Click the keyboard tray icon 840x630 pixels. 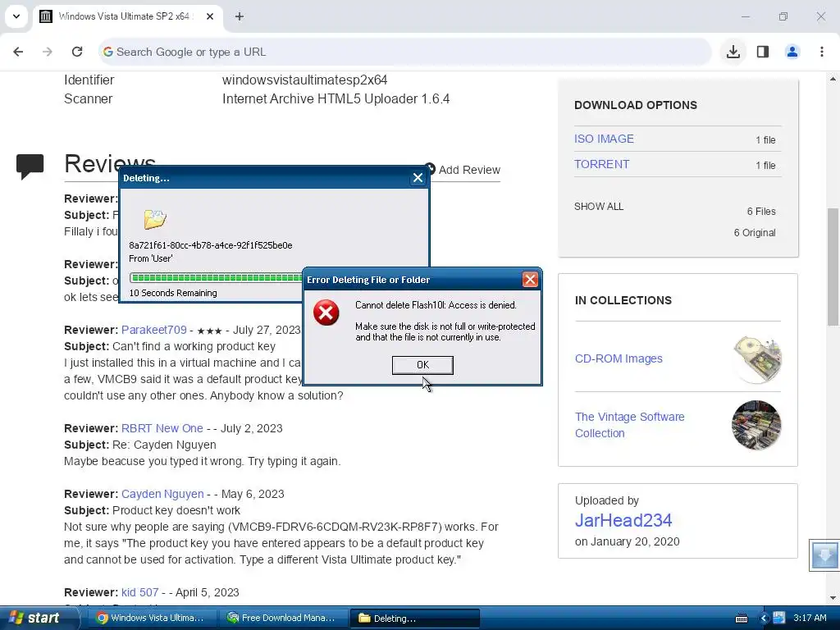click(742, 619)
